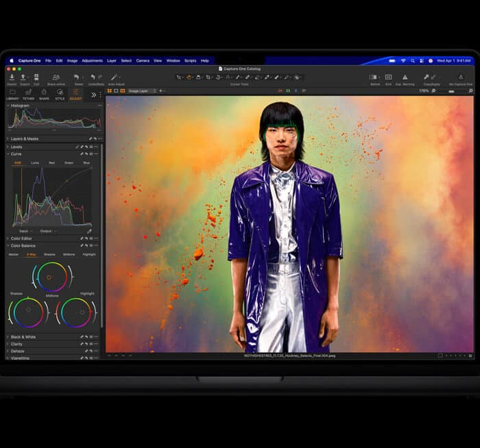Select the Blue curve channel

[86, 162]
